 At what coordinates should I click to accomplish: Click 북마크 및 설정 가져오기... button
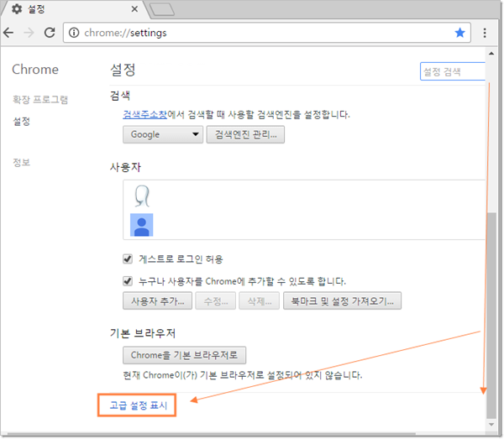point(343,301)
